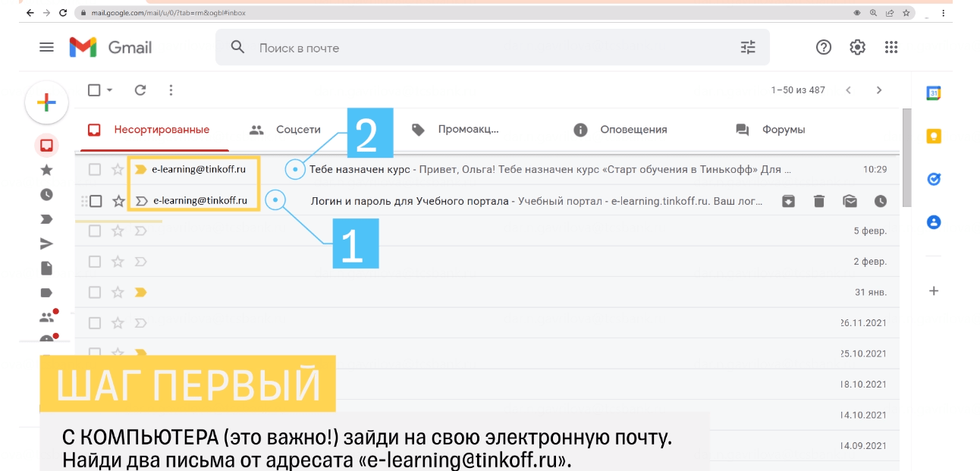Switch to the Соцсети tab
The height and width of the screenshot is (471, 980).
(297, 129)
